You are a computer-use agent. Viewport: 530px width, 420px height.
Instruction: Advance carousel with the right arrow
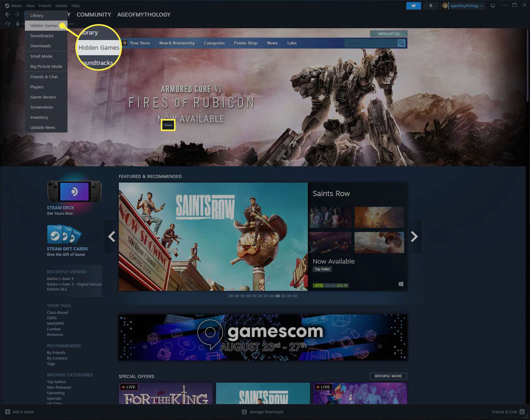coord(414,236)
